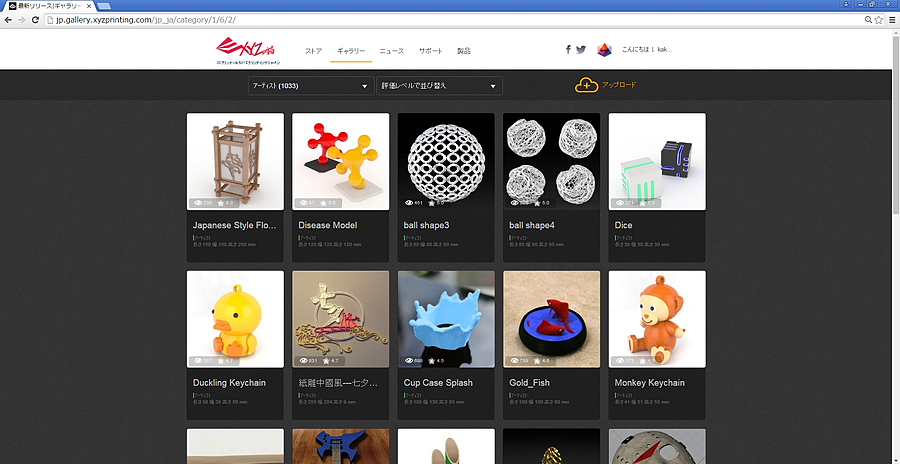Click views eye icon on Cup Case Splash

pos(410,361)
